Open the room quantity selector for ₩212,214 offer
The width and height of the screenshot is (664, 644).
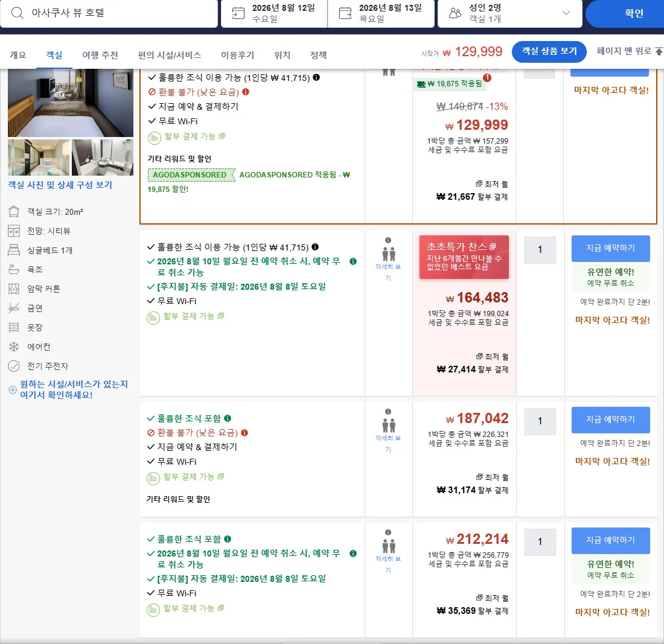(x=540, y=542)
